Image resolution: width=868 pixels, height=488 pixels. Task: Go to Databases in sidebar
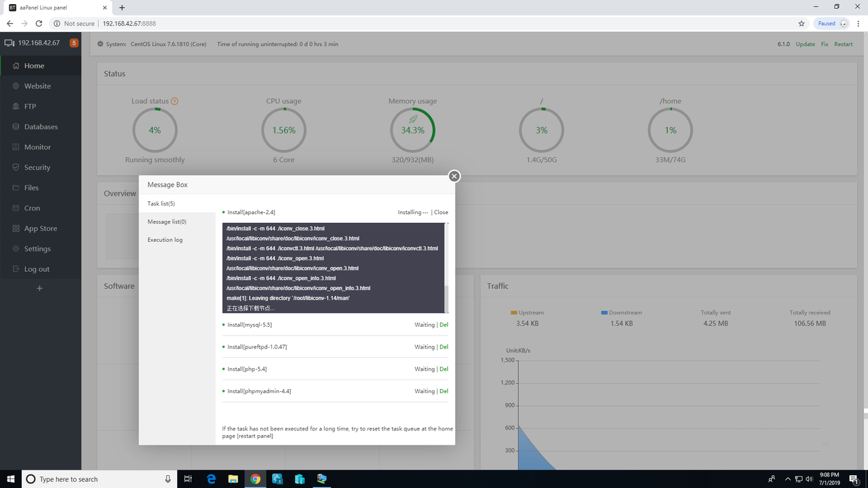coord(41,127)
